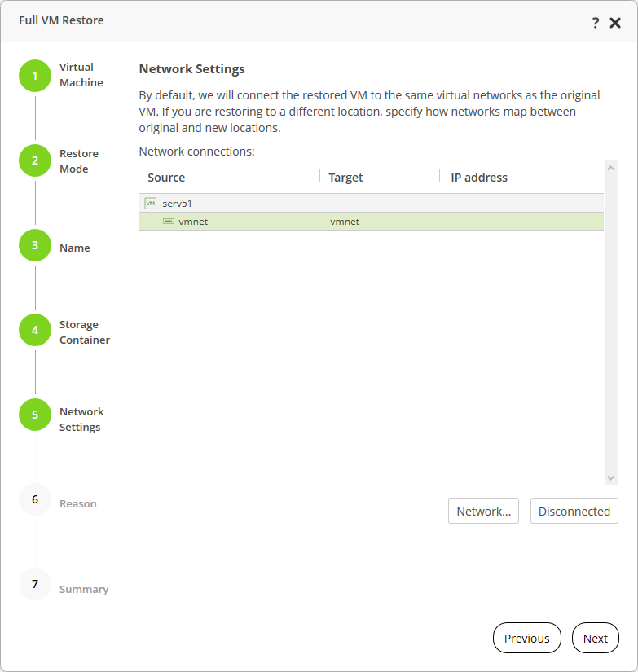Go back with the Previous button
Viewport: 638px width, 672px height.
(x=526, y=638)
